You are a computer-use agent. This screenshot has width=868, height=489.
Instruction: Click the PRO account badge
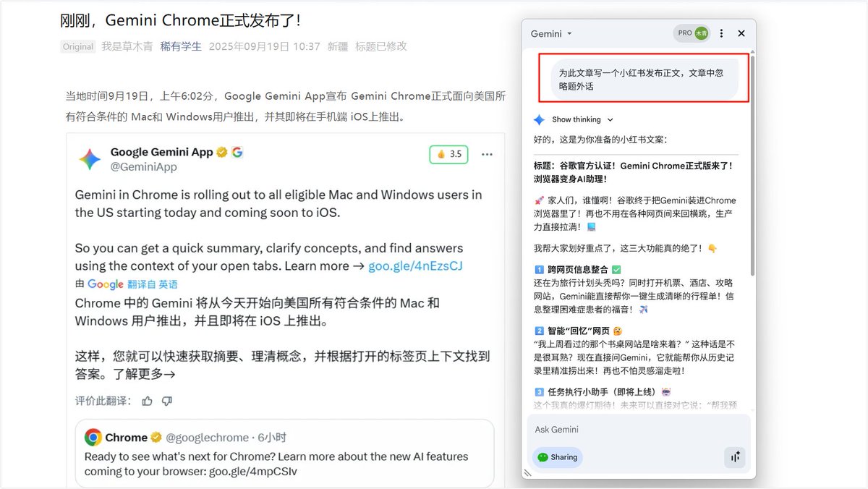coord(692,33)
